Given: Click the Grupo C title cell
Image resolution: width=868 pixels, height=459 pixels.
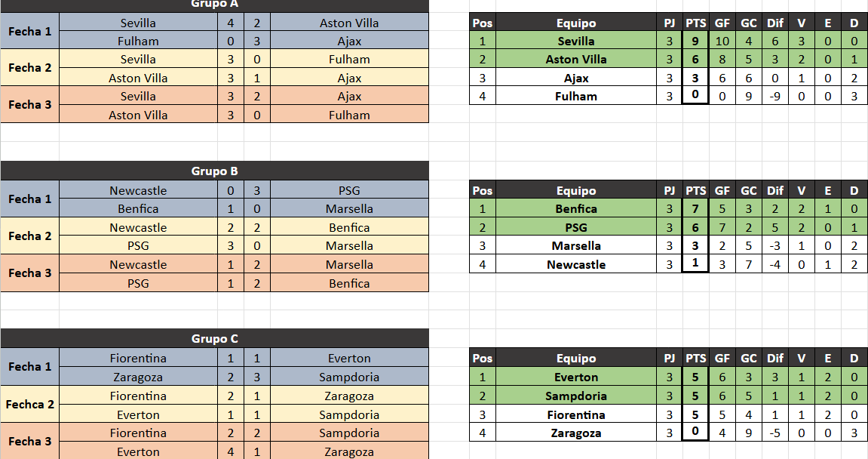Looking at the screenshot, I should click(214, 339).
